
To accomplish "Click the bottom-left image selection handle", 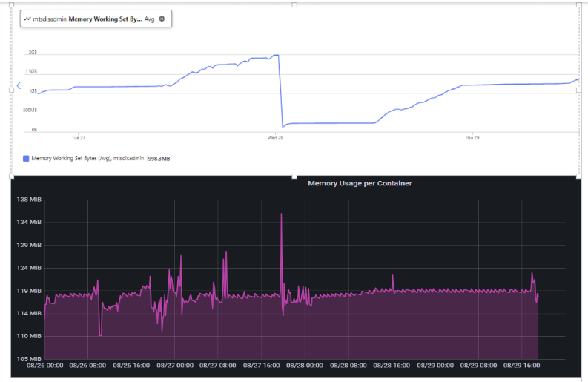I will pos(11,176).
